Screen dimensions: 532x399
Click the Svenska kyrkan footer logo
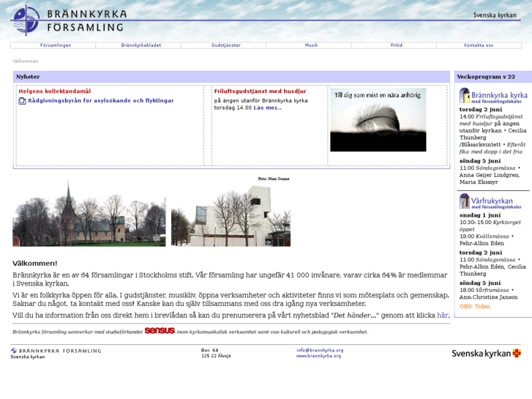point(486,354)
